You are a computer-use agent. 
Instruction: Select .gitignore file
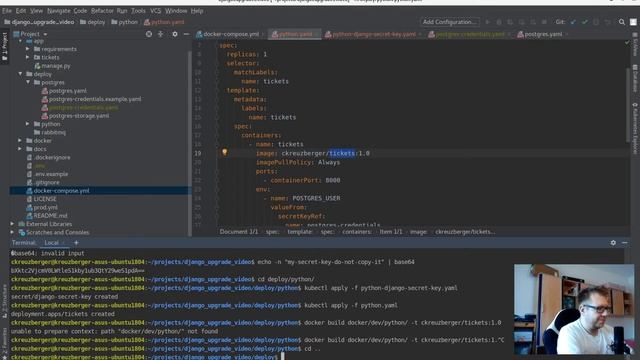coord(43,182)
